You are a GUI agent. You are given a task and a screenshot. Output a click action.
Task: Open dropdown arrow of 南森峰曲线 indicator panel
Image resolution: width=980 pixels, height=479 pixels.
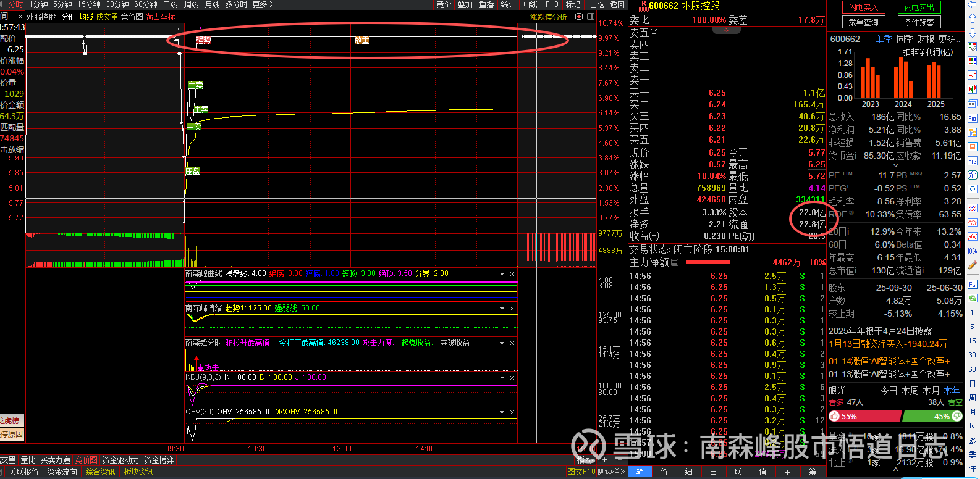click(502, 274)
